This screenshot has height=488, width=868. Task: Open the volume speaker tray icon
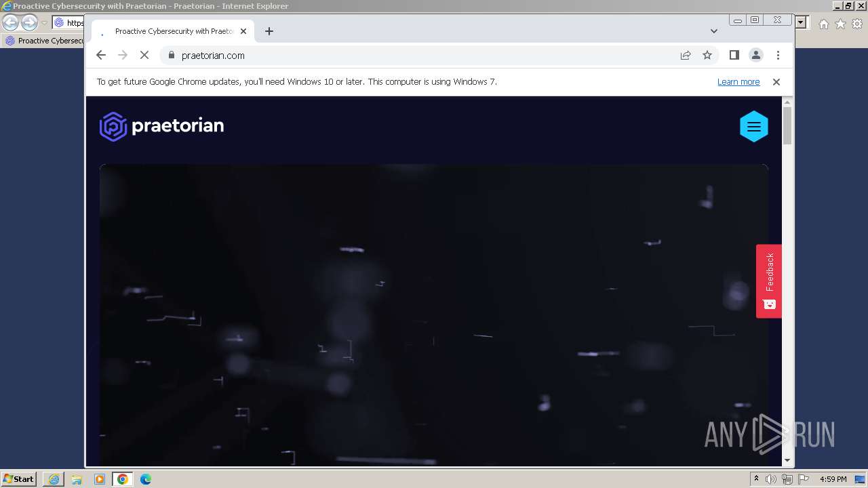pyautogui.click(x=771, y=479)
